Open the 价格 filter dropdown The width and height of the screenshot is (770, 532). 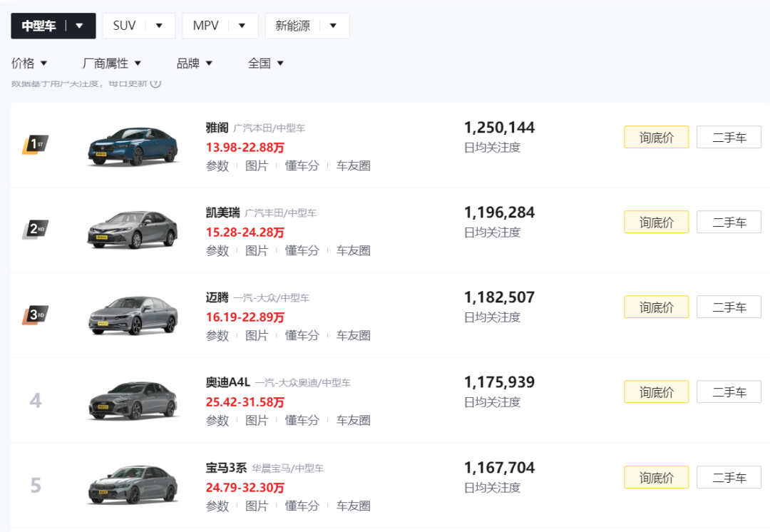(29, 63)
